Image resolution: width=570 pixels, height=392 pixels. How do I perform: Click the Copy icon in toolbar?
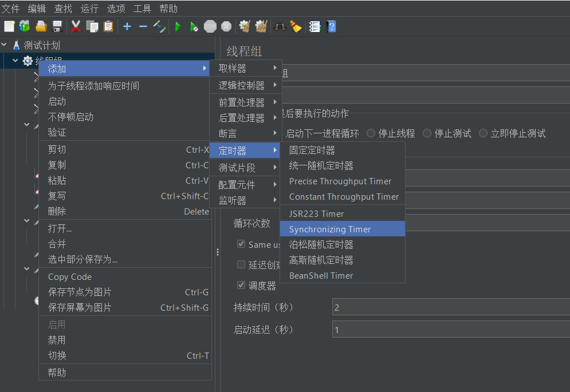click(x=92, y=26)
